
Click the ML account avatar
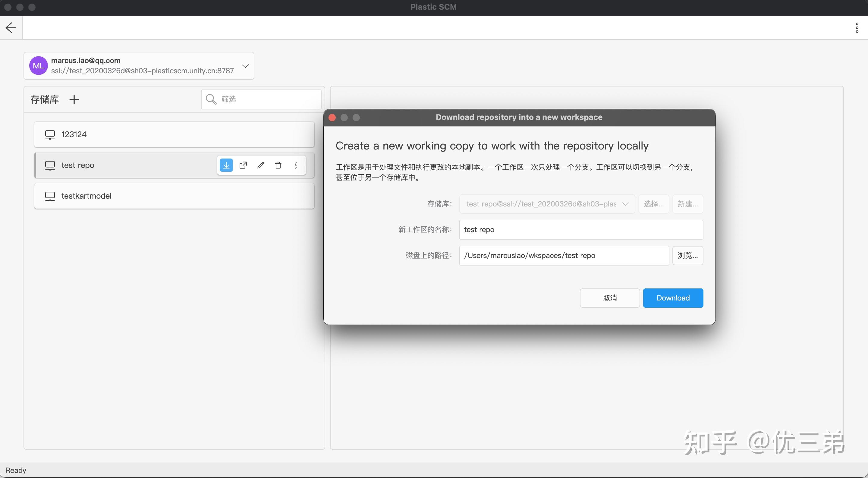pos(38,66)
